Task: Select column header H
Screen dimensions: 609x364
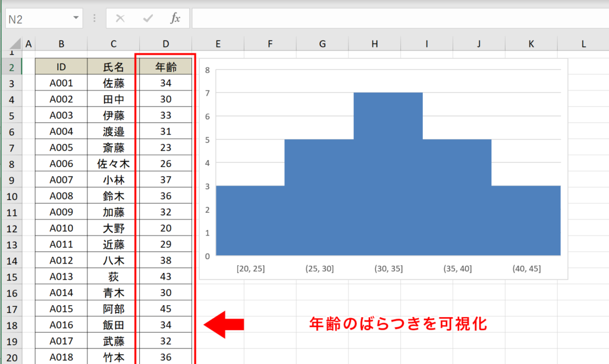Action: 374,43
